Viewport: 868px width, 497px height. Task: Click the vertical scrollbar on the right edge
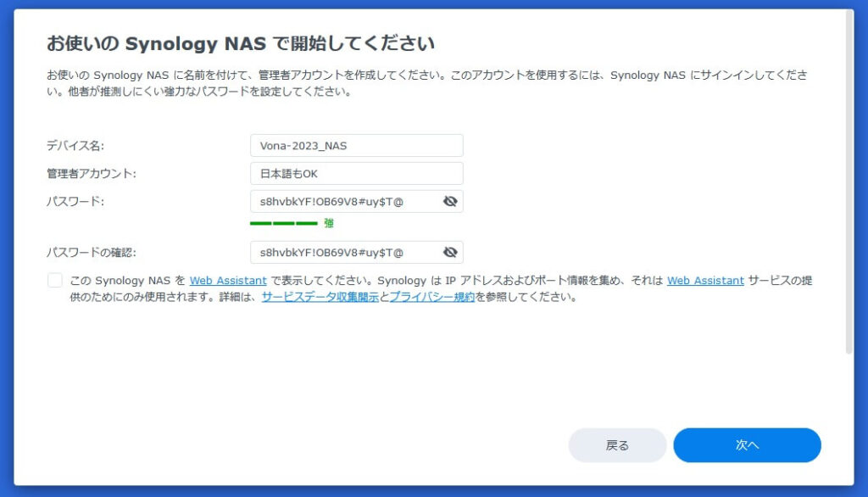pos(849,181)
